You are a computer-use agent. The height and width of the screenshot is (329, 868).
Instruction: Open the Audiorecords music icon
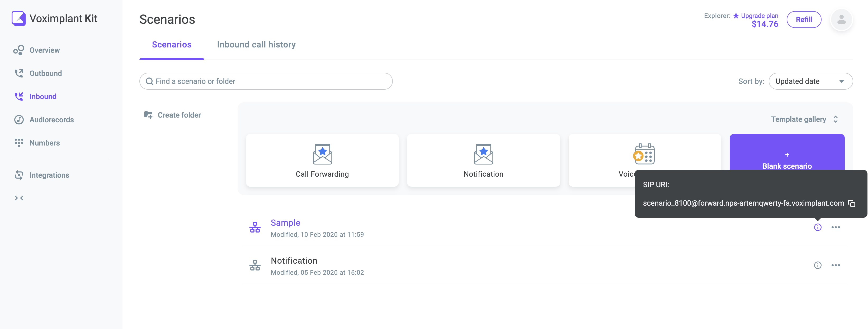pos(19,120)
